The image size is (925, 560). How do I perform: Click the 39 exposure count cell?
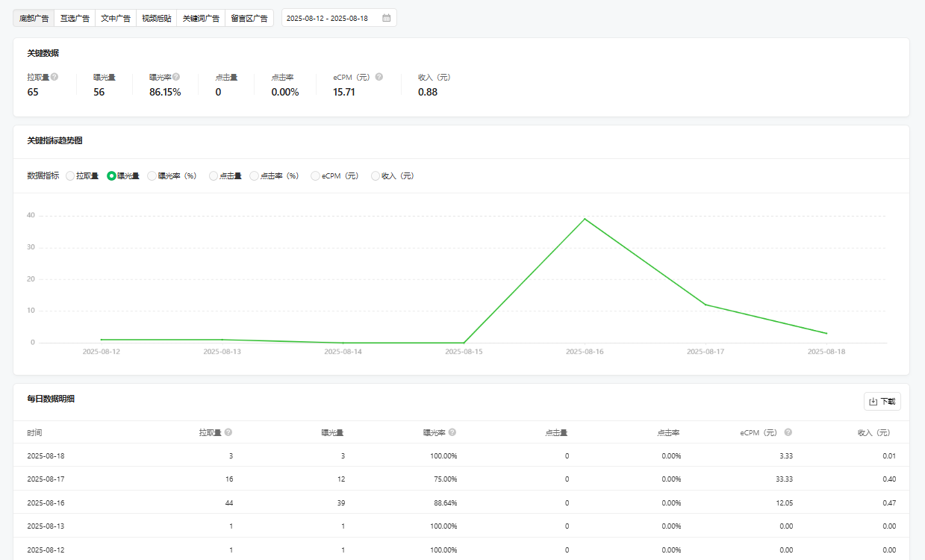tap(340, 503)
